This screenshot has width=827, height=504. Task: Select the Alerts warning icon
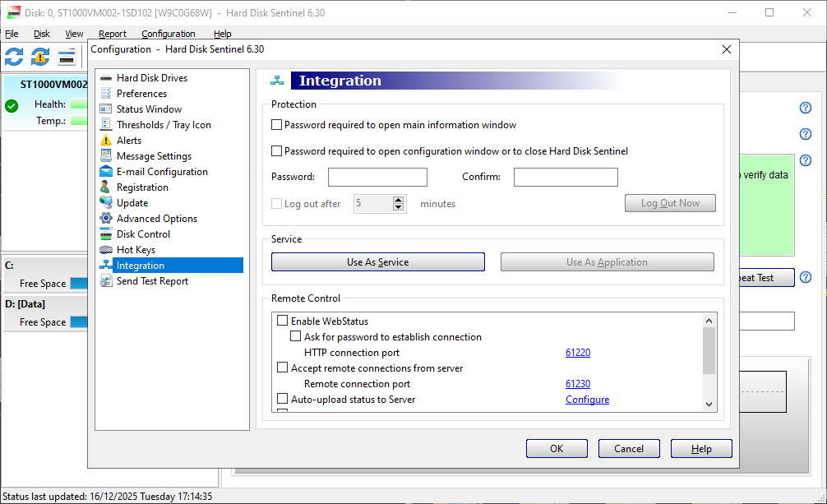(106, 141)
